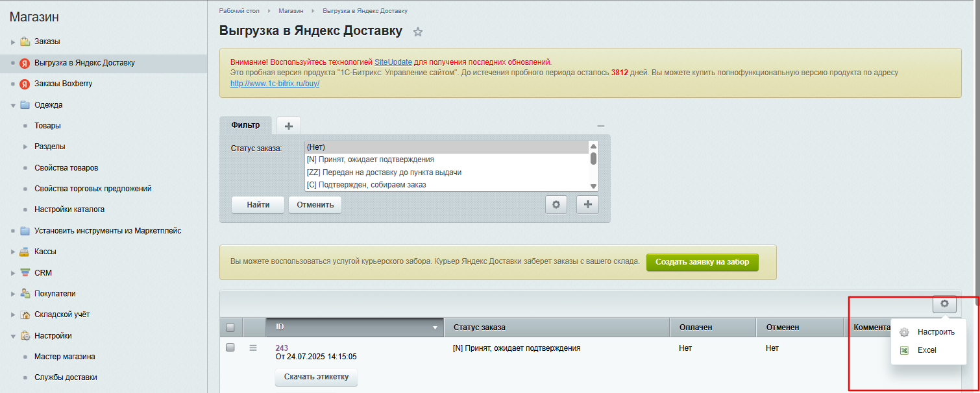
Task: Expand the Заказы tree item
Action: click(x=13, y=42)
